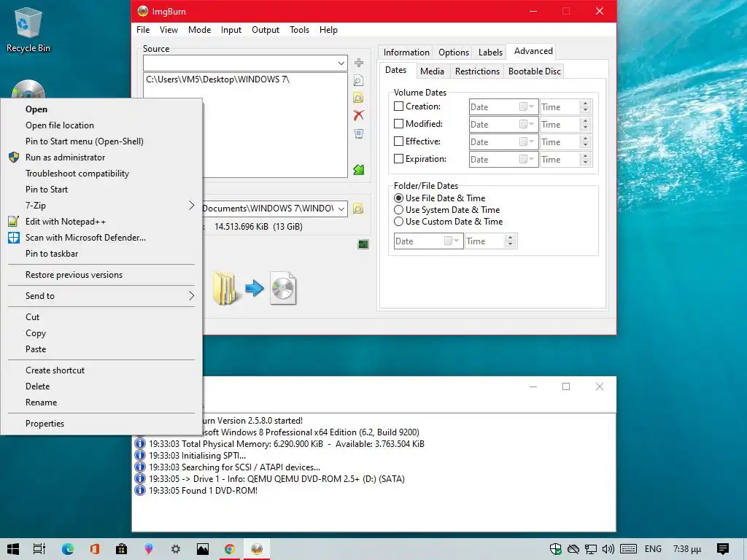Select Create shortcut
The image size is (747, 560).
tap(101, 370)
